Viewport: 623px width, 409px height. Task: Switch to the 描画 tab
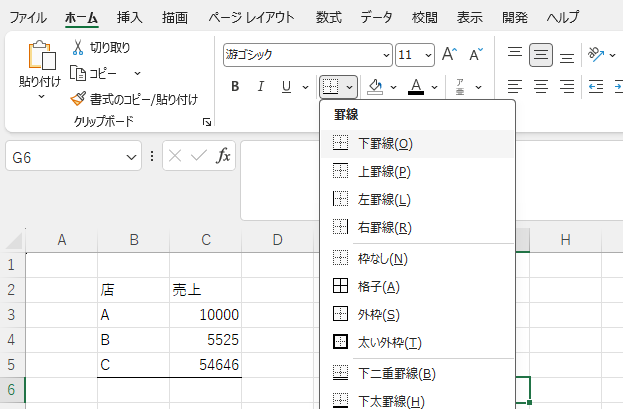[x=175, y=17]
